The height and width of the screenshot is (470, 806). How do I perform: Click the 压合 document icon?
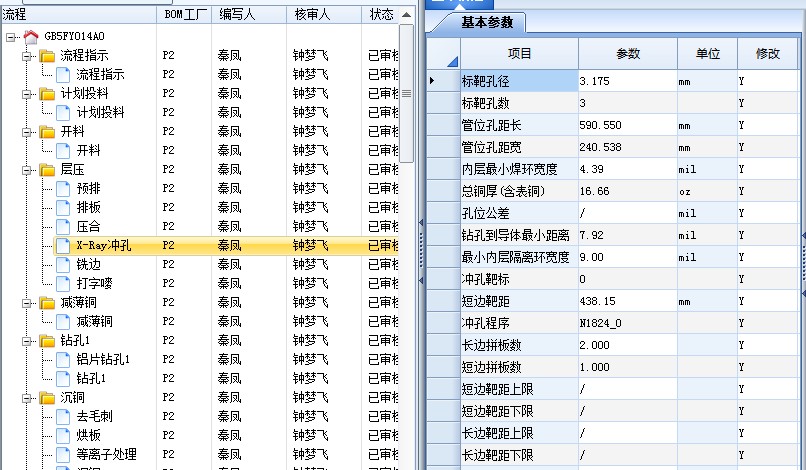pos(63,227)
